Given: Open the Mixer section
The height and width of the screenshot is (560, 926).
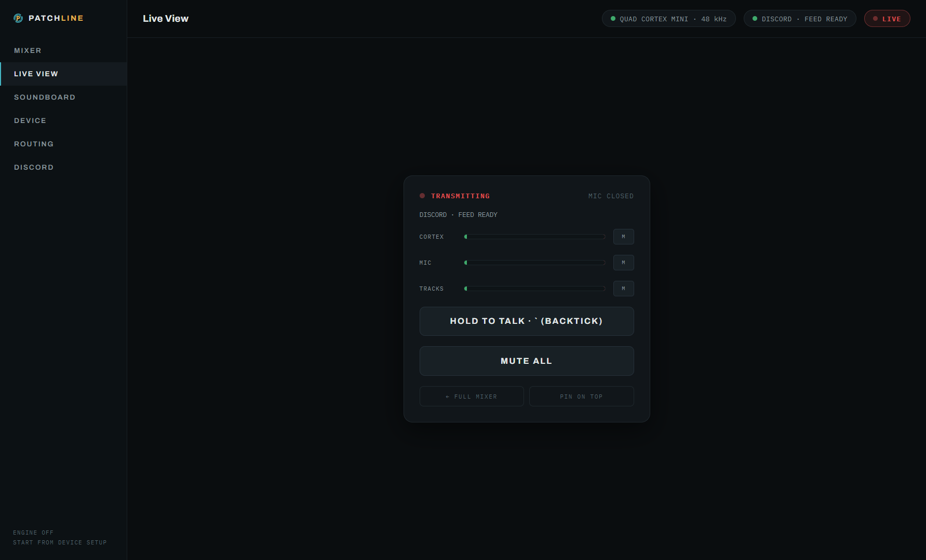Looking at the screenshot, I should click(63, 50).
